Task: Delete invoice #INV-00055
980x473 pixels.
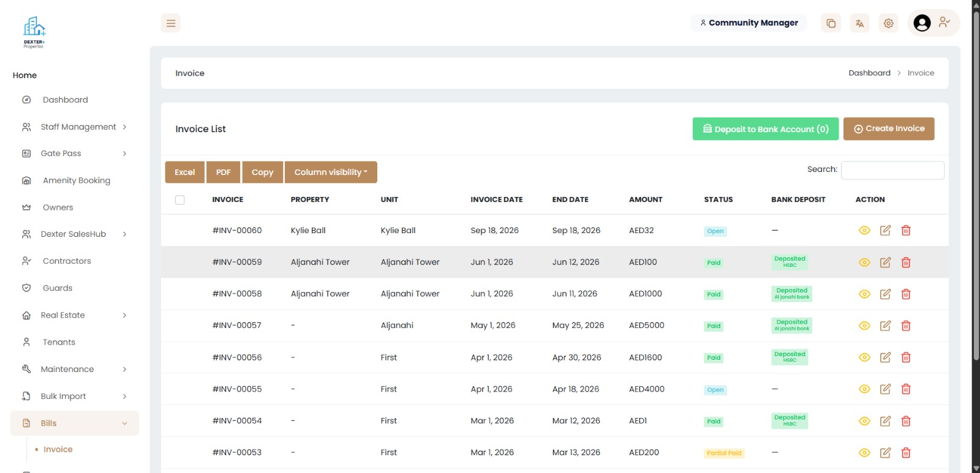Action: pos(906,389)
